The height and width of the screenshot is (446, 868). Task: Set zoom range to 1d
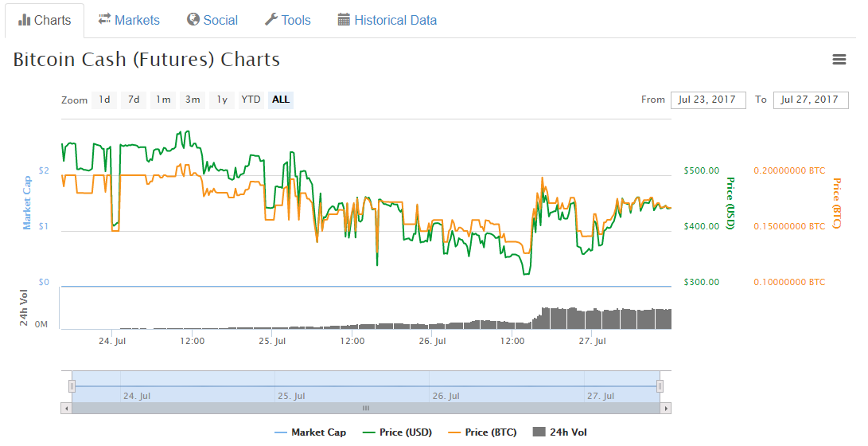(x=104, y=100)
